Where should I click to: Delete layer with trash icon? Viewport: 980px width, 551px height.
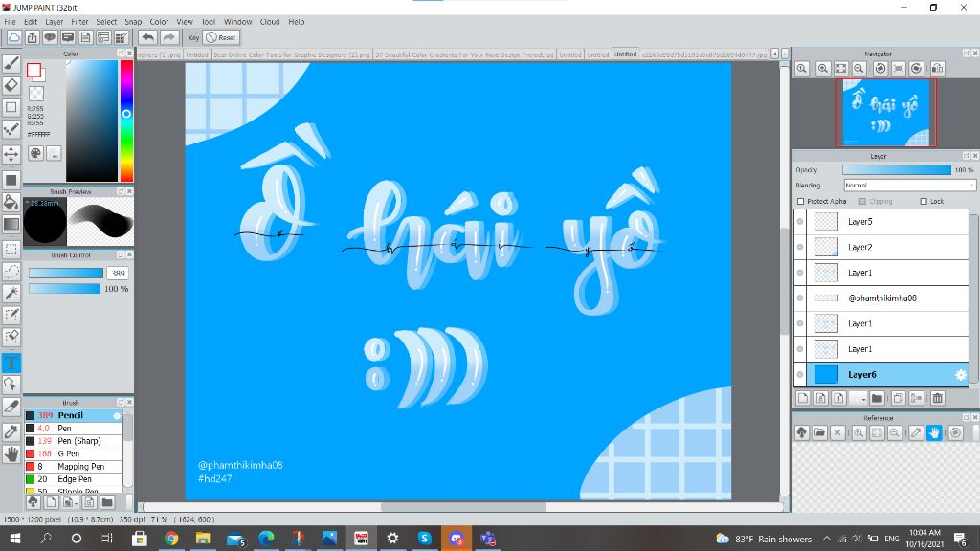coord(938,398)
